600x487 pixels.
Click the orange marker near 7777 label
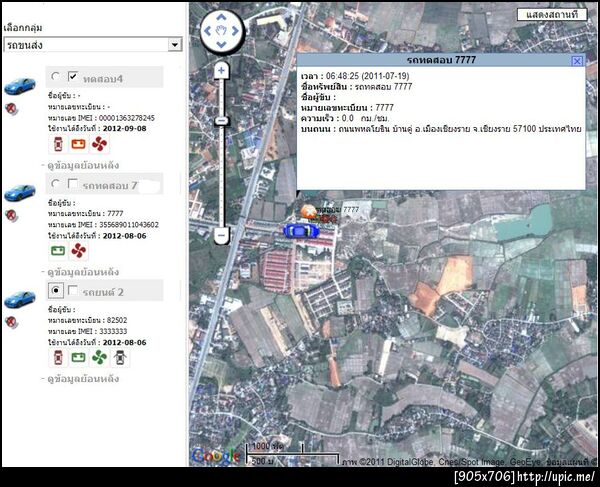point(308,211)
